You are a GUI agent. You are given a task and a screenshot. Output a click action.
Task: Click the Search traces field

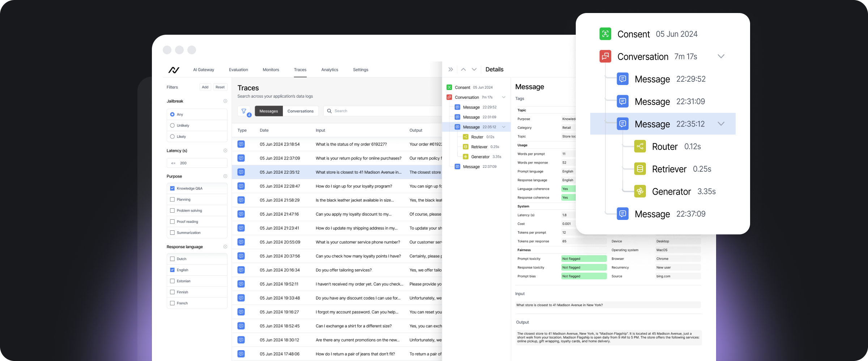pyautogui.click(x=383, y=111)
